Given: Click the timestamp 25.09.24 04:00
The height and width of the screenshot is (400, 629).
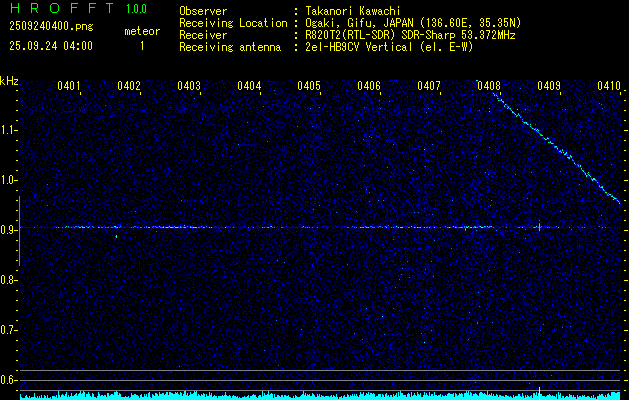Looking at the screenshot, I should point(51,46).
